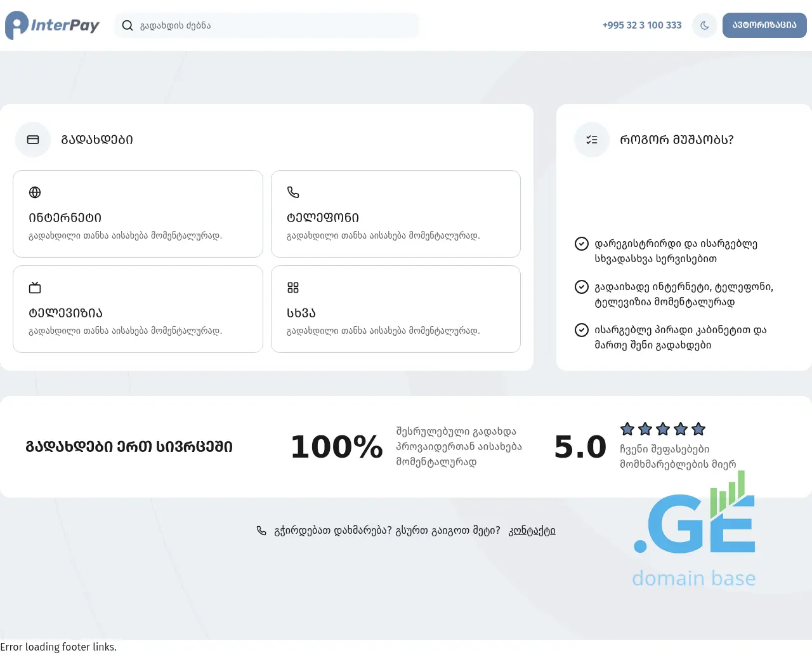Viewport: 812px width, 655px height.
Task: Click the card icon beside გადახდები heading
Action: tap(33, 140)
